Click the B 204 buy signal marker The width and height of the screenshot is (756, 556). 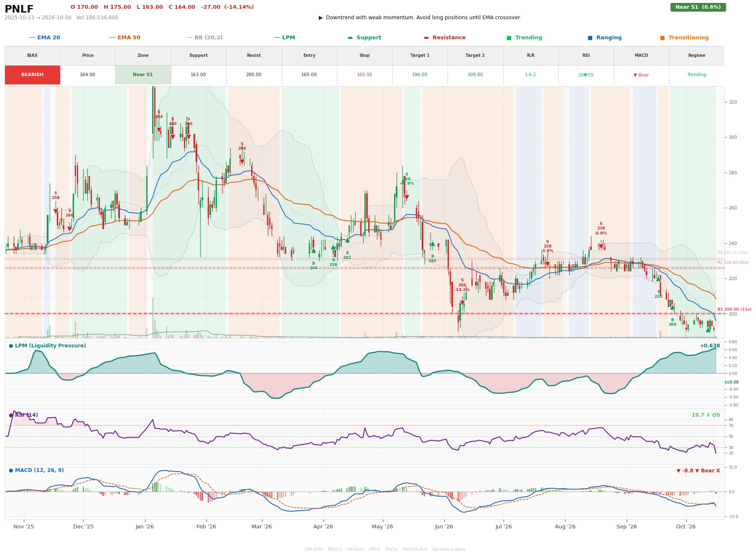click(x=672, y=307)
